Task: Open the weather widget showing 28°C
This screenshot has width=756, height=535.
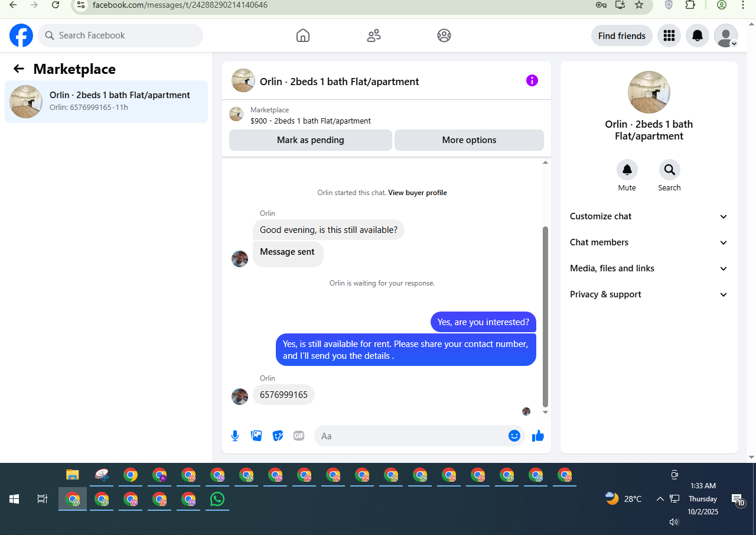Action: 624,499
